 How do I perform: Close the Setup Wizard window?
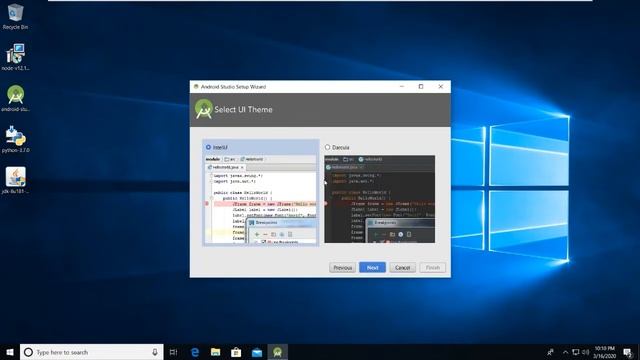441,87
